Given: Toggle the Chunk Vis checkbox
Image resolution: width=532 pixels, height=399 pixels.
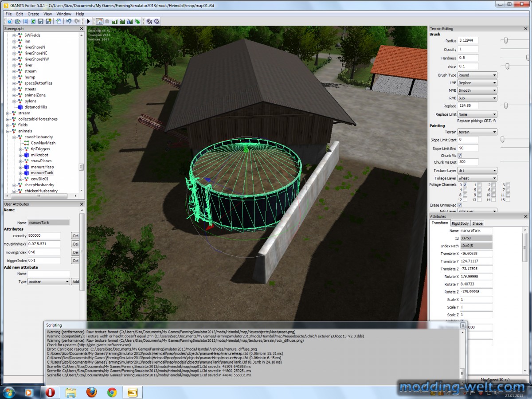Looking at the screenshot, I should [x=460, y=156].
